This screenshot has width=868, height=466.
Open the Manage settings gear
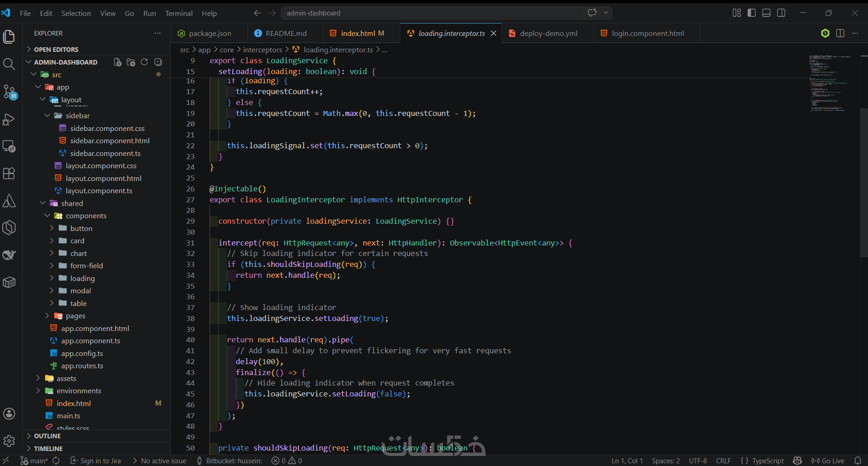9,441
